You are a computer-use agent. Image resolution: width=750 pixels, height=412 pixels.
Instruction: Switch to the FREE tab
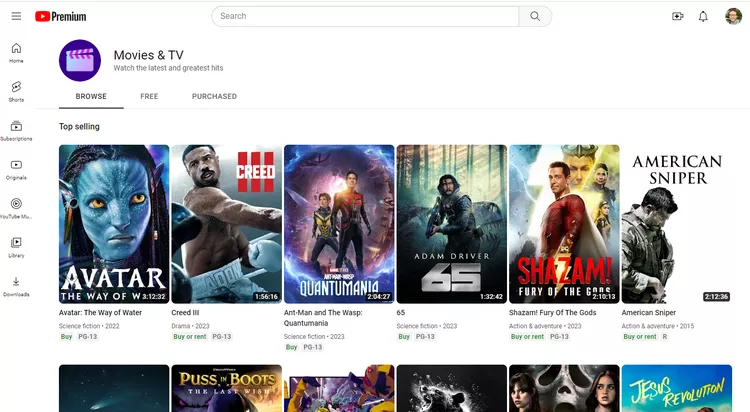coord(149,96)
